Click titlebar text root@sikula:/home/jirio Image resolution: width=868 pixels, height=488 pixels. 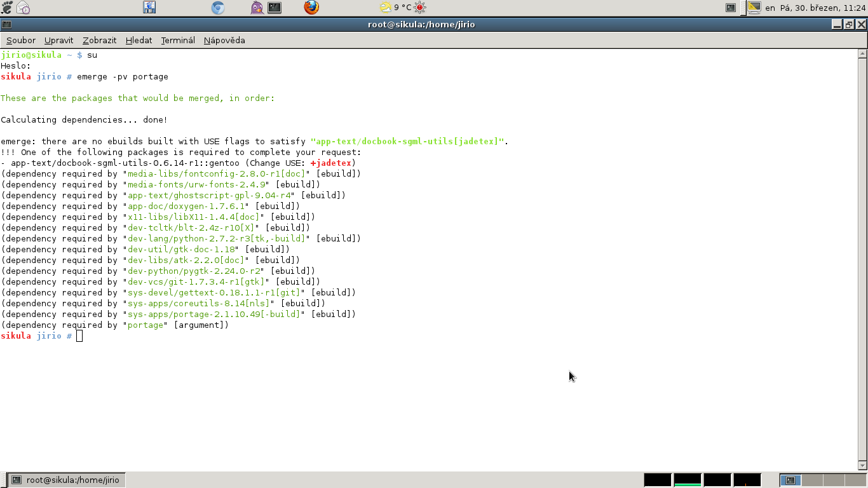(421, 24)
